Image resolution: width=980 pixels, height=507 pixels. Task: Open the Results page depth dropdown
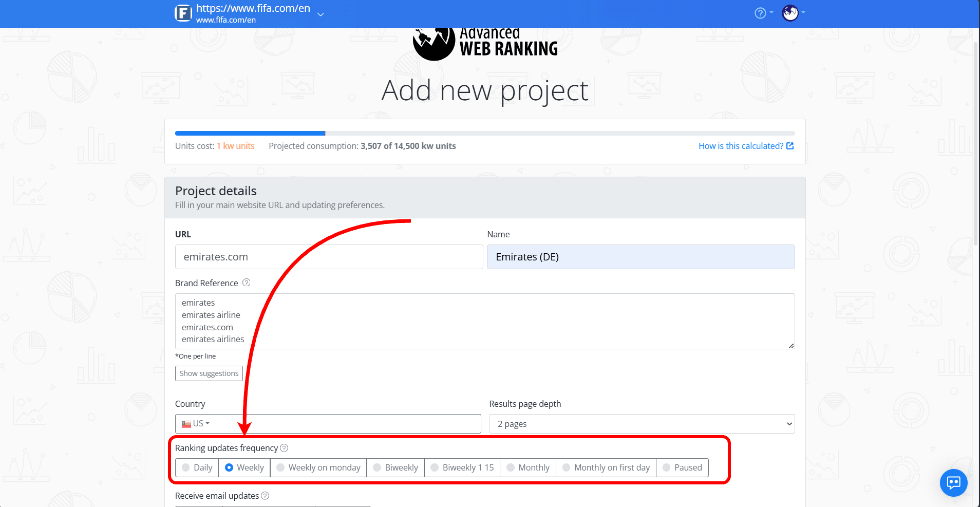(x=642, y=424)
